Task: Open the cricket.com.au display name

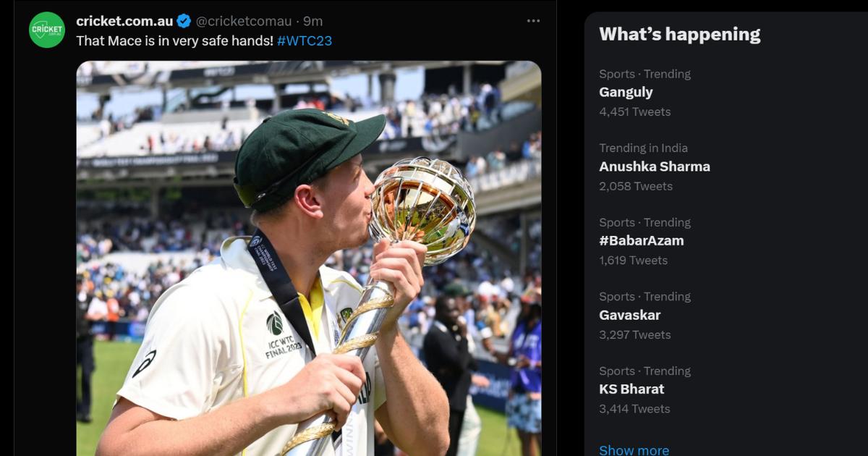Action: pos(124,21)
